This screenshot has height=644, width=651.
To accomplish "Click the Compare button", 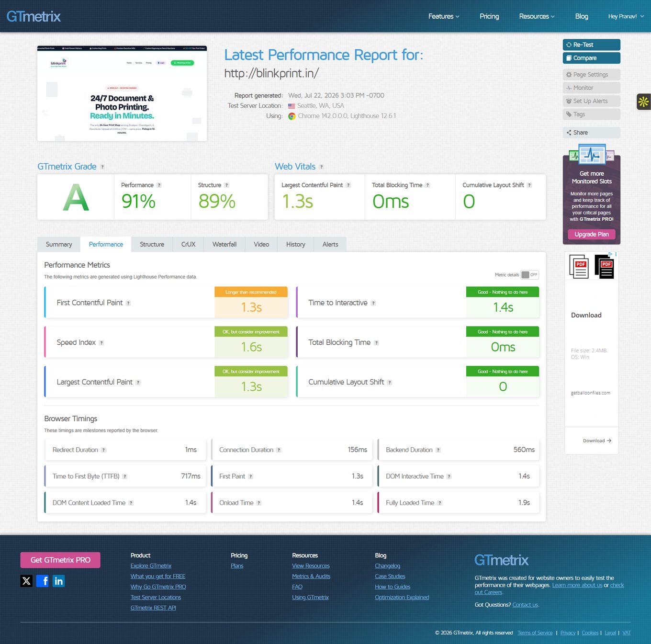I will point(592,58).
